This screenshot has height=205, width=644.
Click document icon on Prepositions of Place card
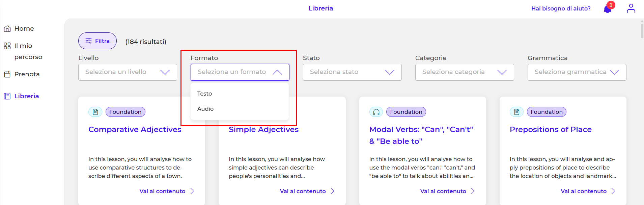[516, 112]
